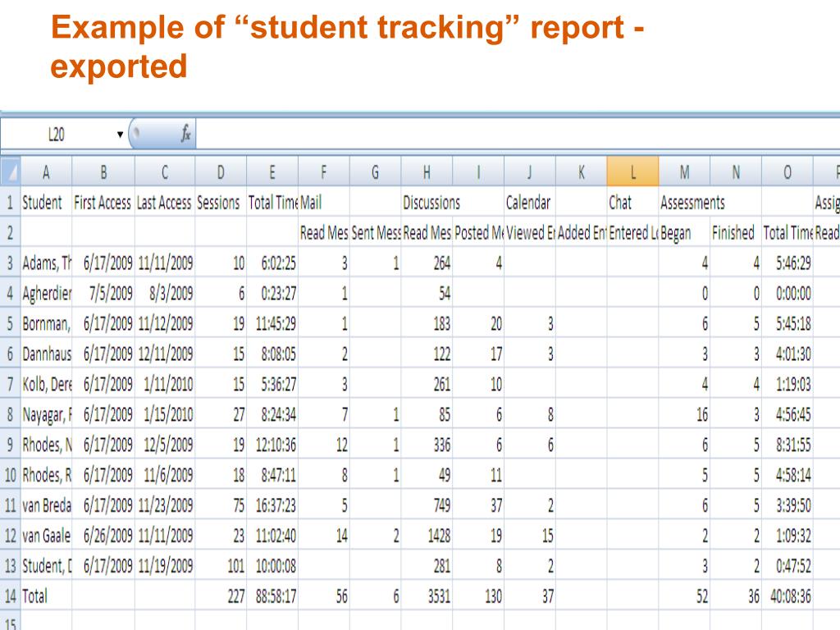Click the 'van Gaale' student cell
The image size is (840, 630).
pos(46,535)
